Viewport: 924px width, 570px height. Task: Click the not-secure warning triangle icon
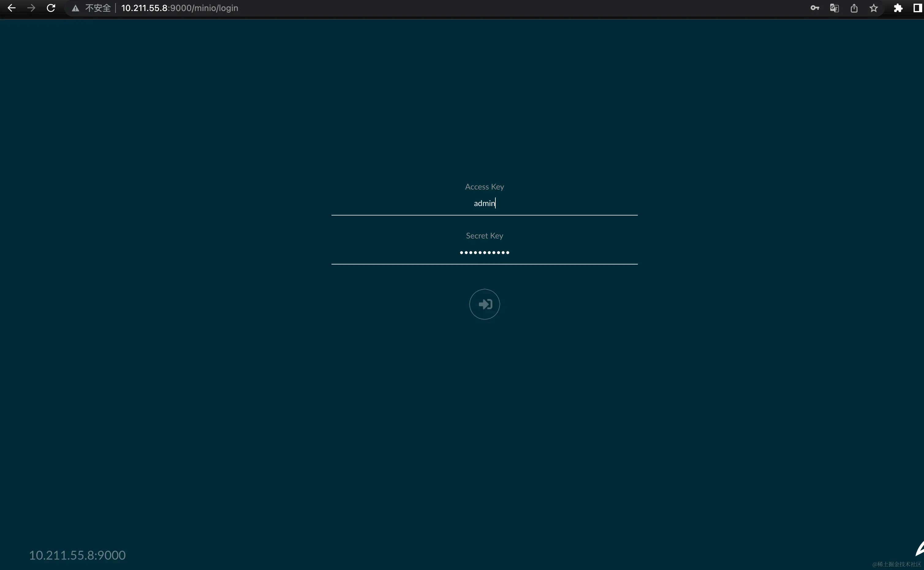click(x=75, y=8)
